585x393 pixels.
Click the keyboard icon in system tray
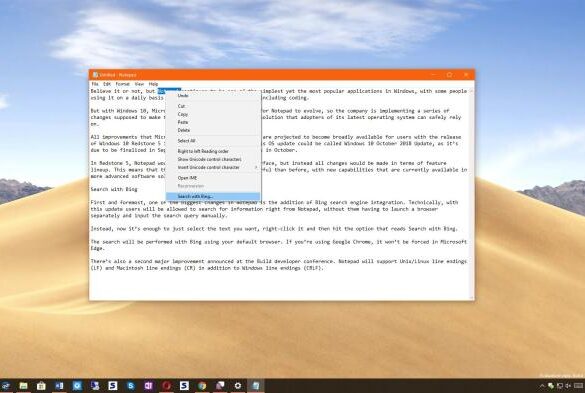pyautogui.click(x=579, y=386)
